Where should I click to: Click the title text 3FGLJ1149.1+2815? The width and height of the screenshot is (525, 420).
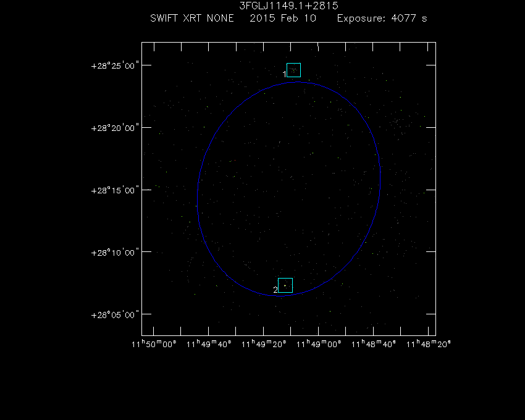288,6
